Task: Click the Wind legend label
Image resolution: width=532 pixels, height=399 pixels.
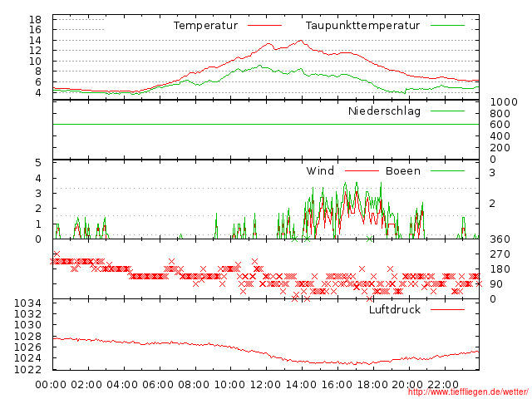Action: [x=320, y=171]
